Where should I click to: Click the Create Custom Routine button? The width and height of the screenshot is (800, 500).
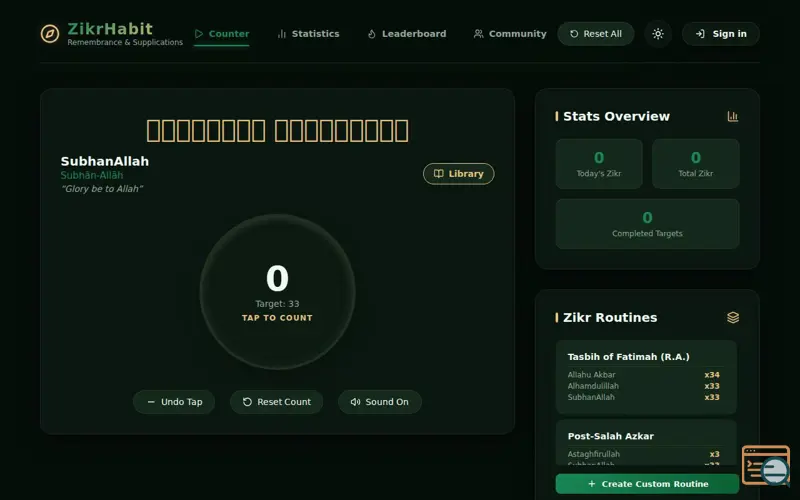(x=647, y=484)
